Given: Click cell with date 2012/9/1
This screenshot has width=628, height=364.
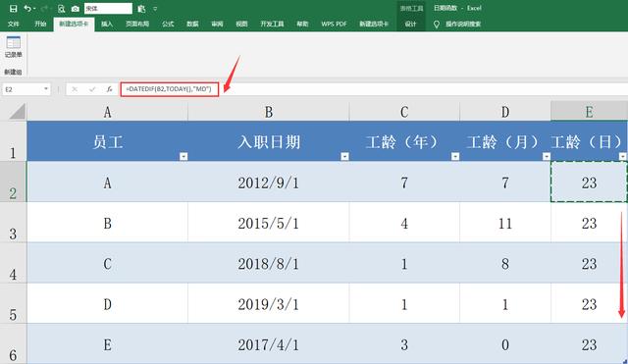Looking at the screenshot, I should click(x=268, y=182).
